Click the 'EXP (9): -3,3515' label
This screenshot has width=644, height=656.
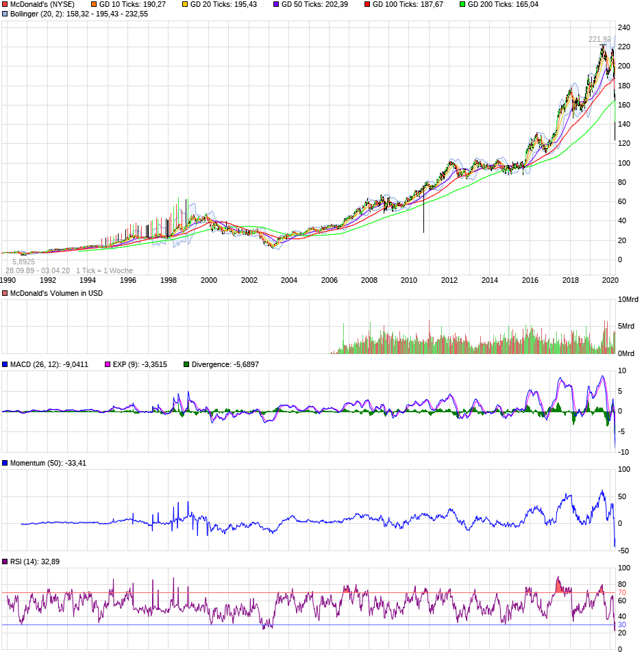click(x=140, y=364)
